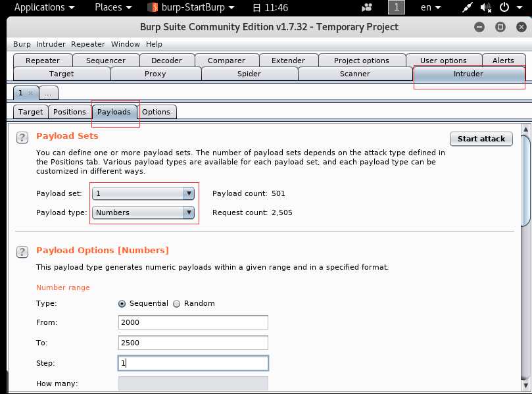This screenshot has height=394, width=532.
Task: Click the How many field
Action: pyautogui.click(x=193, y=383)
